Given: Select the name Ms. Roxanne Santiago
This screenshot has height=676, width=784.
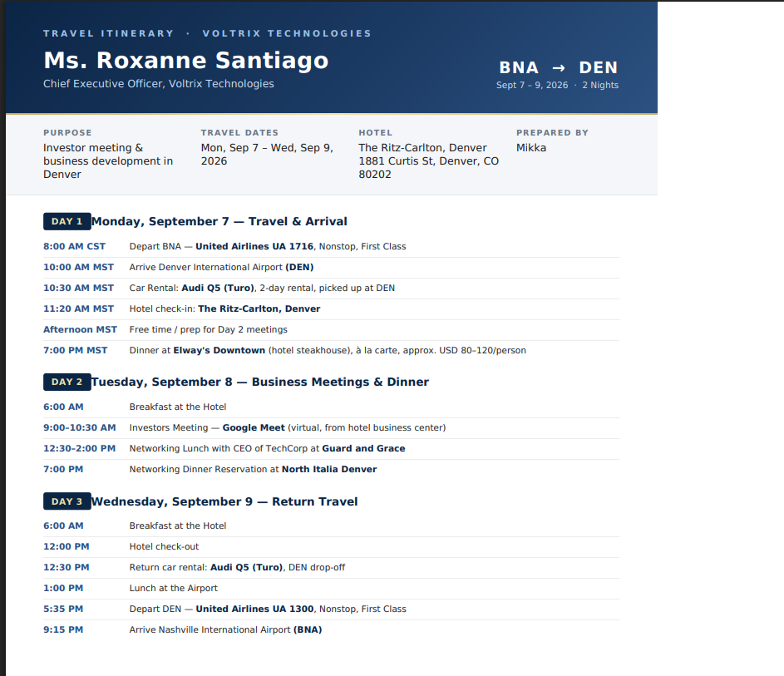Looking at the screenshot, I should pos(186,61).
